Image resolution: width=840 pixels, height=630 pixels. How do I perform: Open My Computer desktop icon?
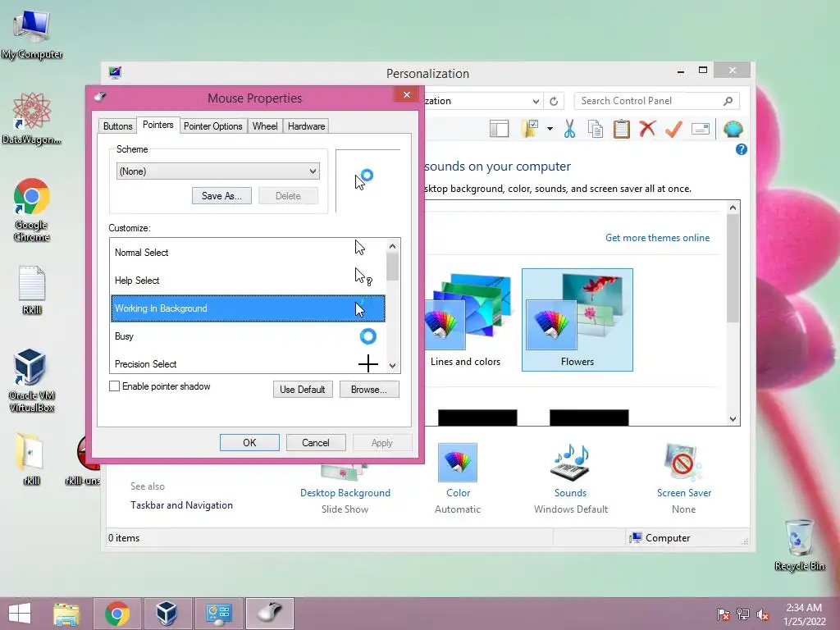pos(32,33)
